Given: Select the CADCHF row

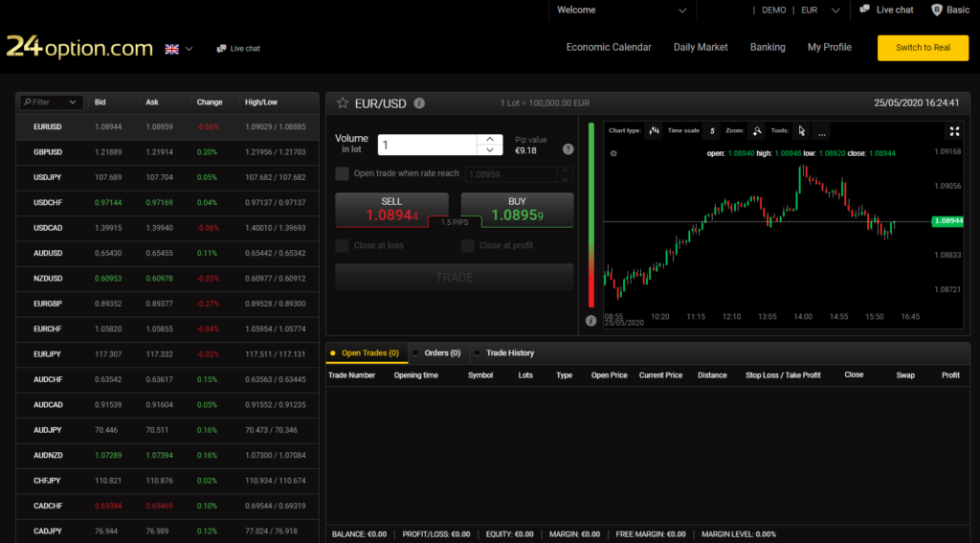Looking at the screenshot, I should 167,506.
